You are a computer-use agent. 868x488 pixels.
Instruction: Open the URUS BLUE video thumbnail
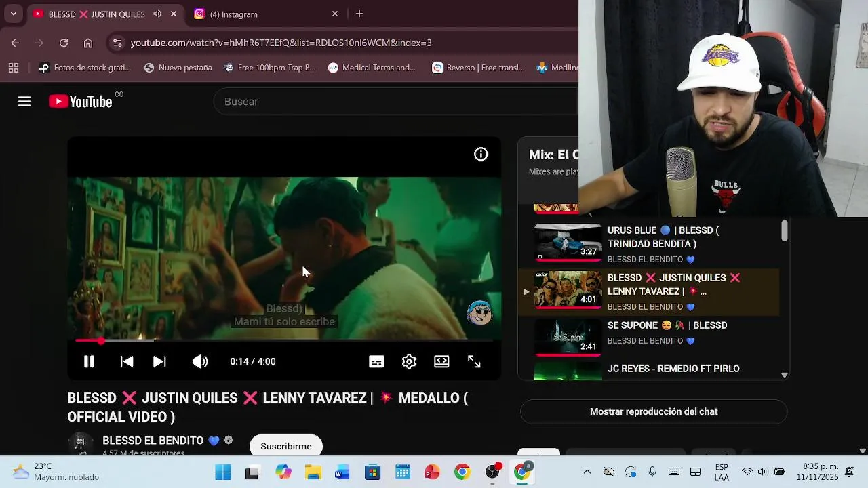coord(568,243)
